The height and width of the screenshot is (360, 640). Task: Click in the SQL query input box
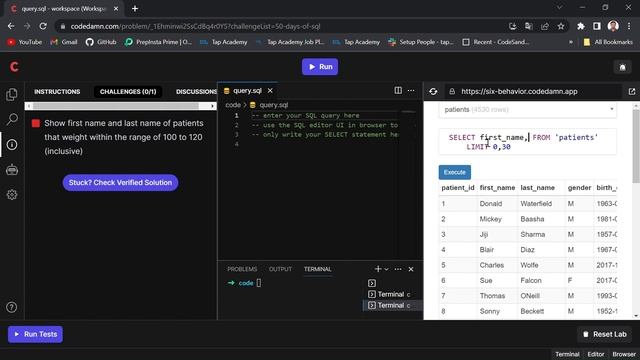[527, 142]
